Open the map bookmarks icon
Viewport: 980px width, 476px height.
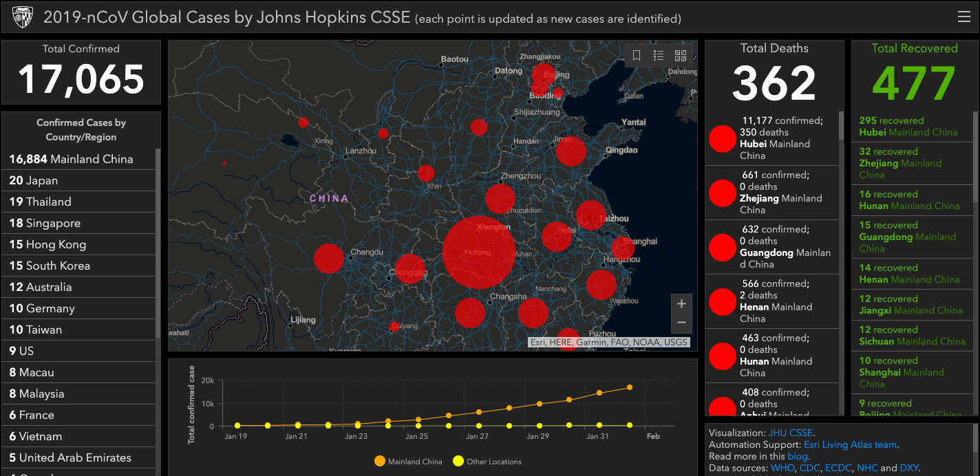click(x=637, y=56)
